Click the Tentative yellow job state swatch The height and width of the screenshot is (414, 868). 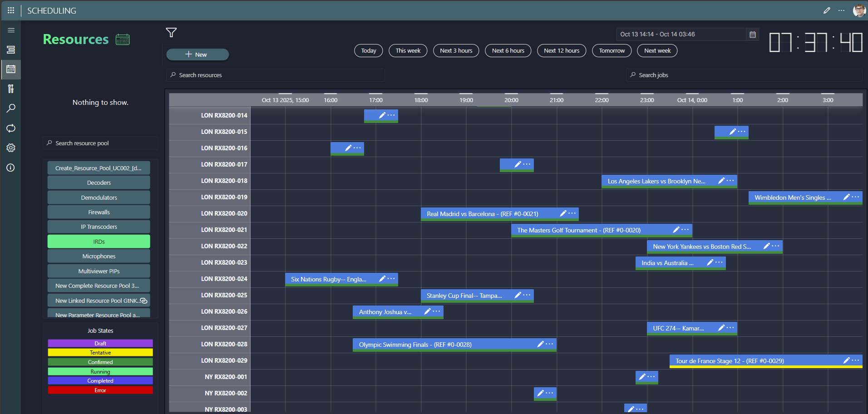100,353
